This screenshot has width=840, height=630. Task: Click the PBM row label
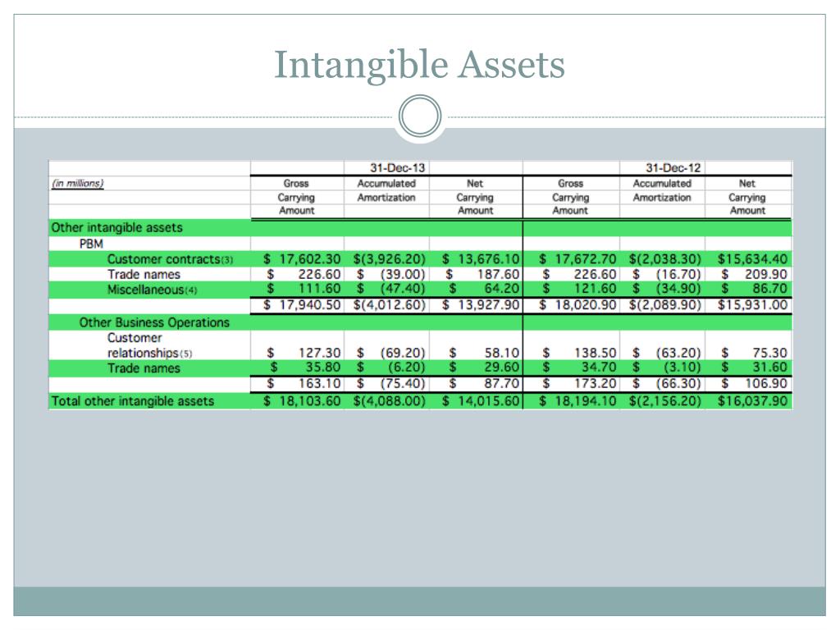tap(91, 244)
